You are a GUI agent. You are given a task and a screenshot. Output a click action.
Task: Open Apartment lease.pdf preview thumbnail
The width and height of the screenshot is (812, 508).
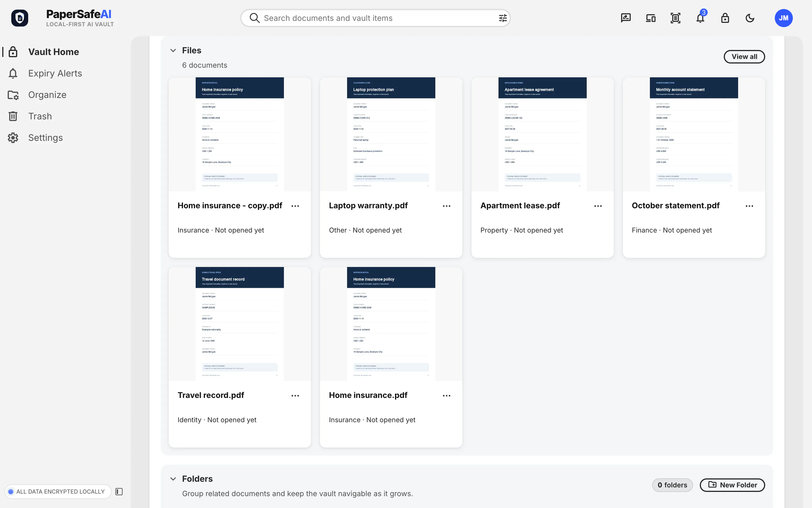coord(542,134)
